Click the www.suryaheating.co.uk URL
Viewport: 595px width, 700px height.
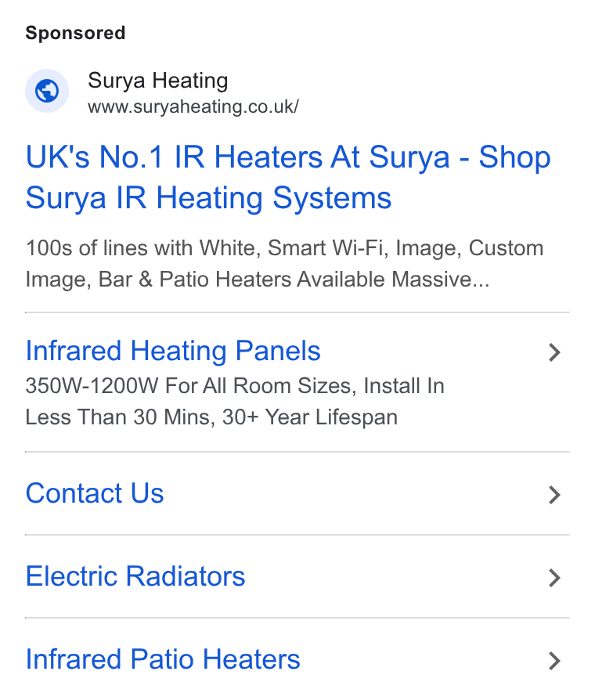(x=193, y=106)
